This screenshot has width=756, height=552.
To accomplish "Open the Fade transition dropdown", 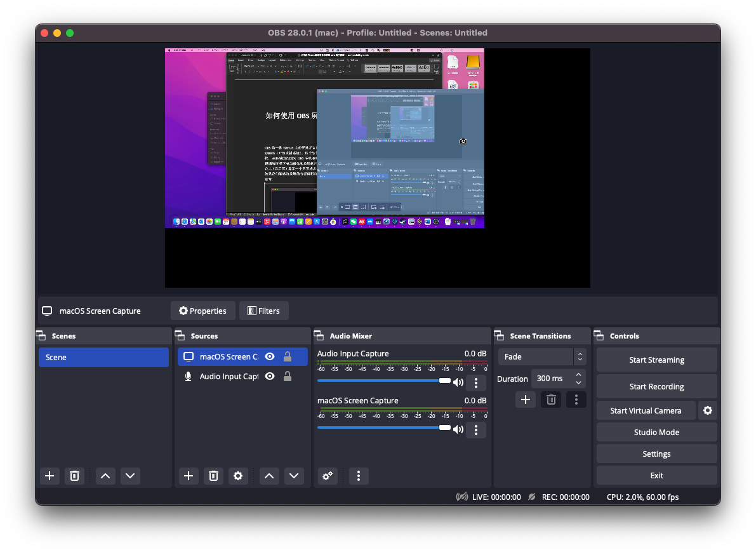I will 541,357.
